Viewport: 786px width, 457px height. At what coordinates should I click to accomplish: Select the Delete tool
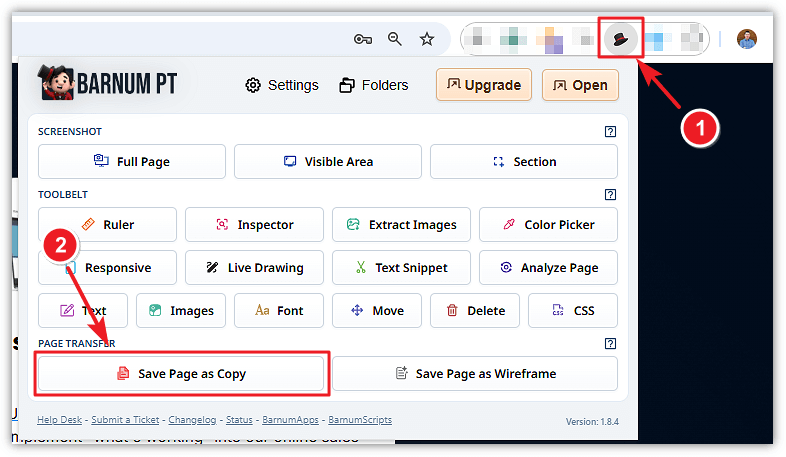coord(475,311)
